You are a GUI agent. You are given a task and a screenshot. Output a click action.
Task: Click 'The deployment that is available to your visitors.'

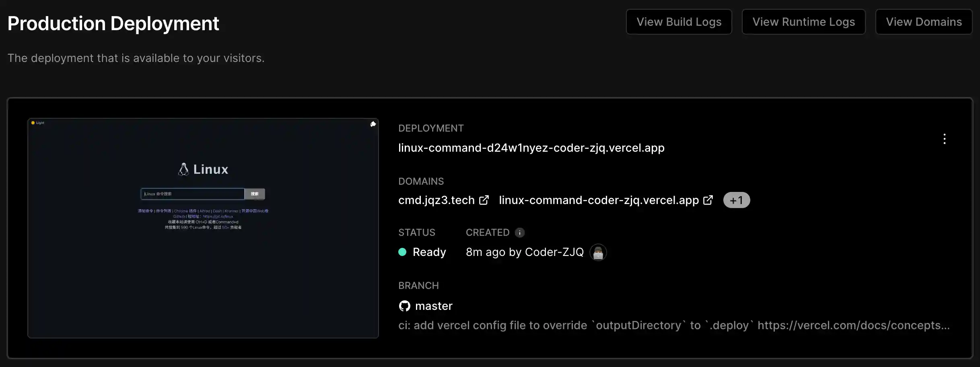point(136,58)
